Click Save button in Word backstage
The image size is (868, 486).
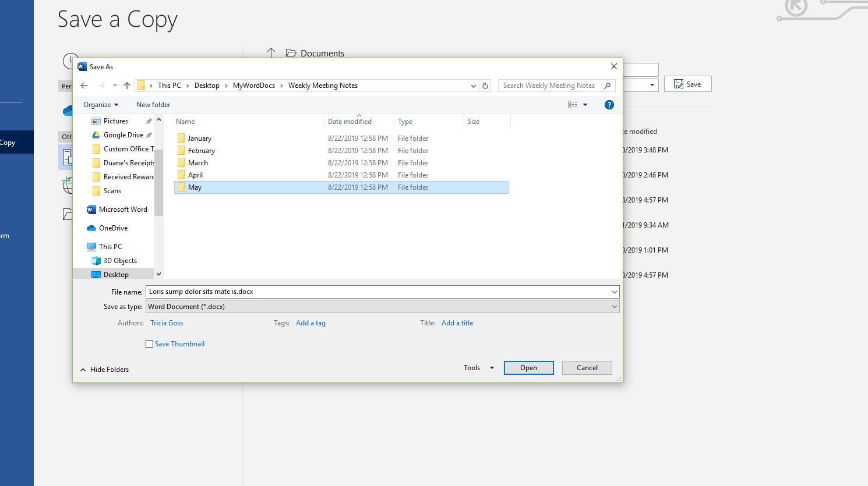tap(687, 84)
